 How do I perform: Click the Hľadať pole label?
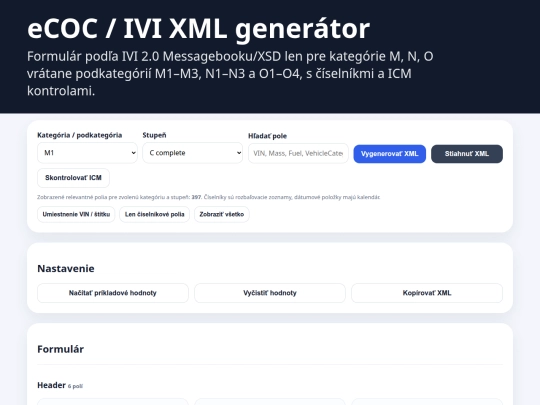[x=268, y=136]
